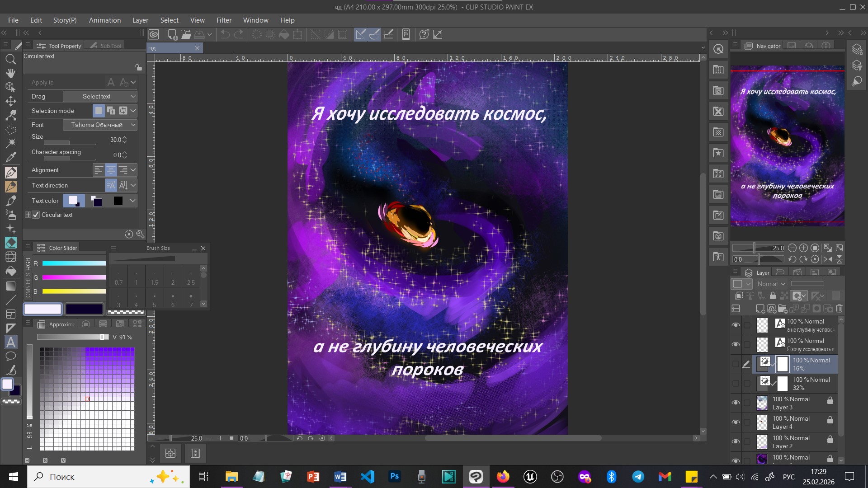Hide Layer 3 using its eye icon
This screenshot has height=488, width=868.
coord(736,403)
